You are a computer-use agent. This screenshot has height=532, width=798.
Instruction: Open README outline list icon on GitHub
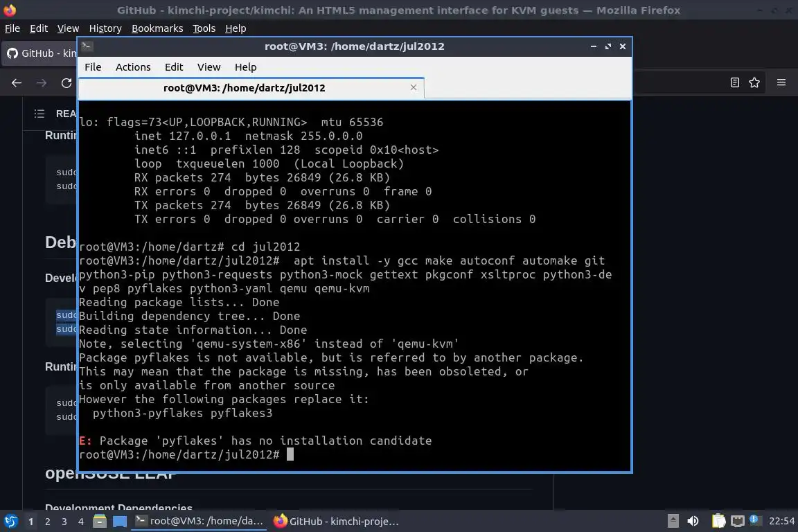pyautogui.click(x=39, y=114)
